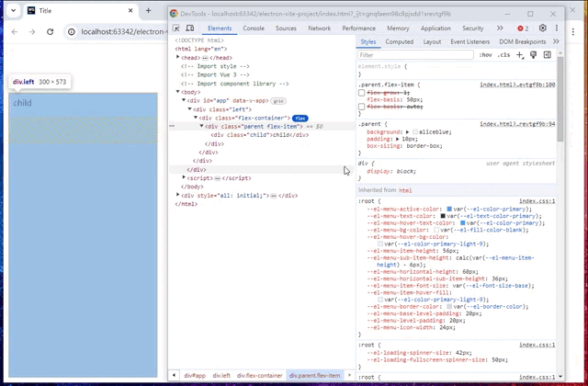Switch to the Computed styles tab
588x386 pixels.
pos(399,41)
